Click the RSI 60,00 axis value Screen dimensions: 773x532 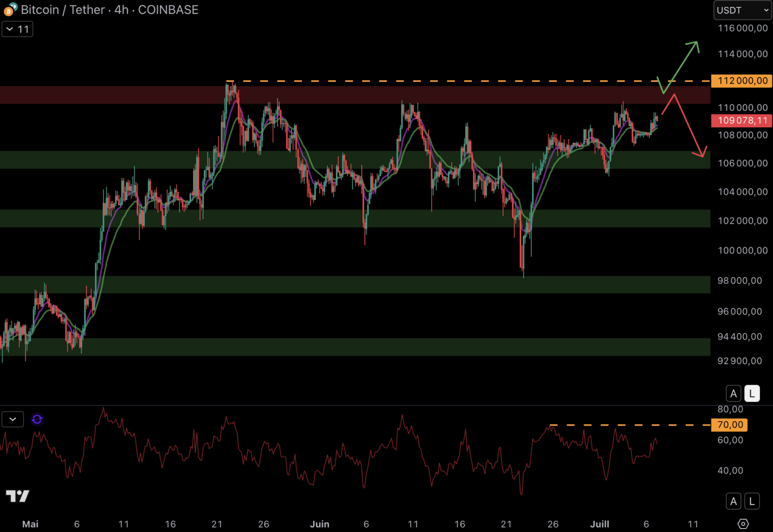(730, 440)
